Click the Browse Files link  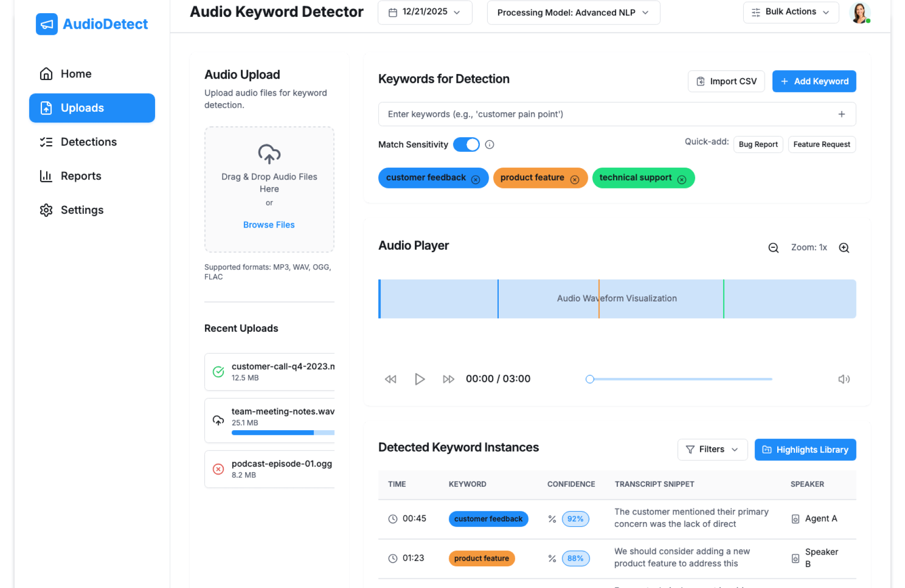(269, 225)
